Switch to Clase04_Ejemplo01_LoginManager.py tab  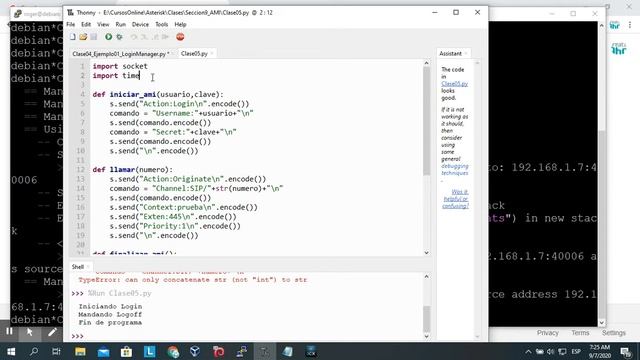click(119, 53)
